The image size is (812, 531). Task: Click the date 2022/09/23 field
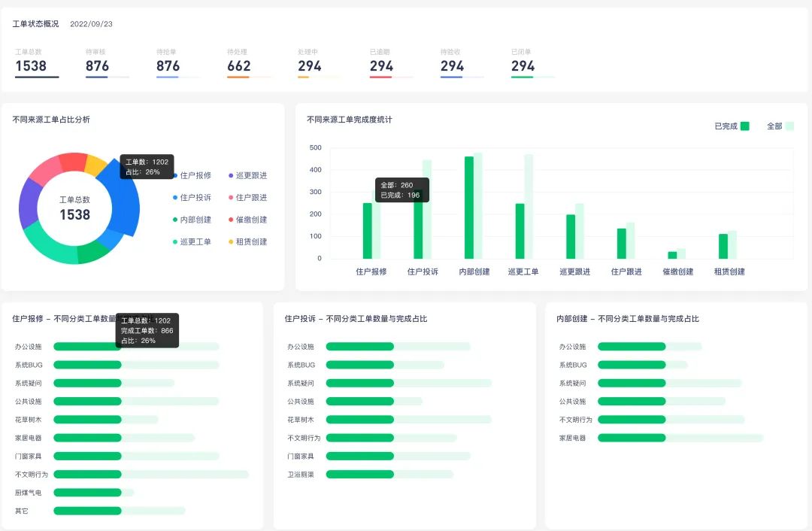(x=91, y=24)
